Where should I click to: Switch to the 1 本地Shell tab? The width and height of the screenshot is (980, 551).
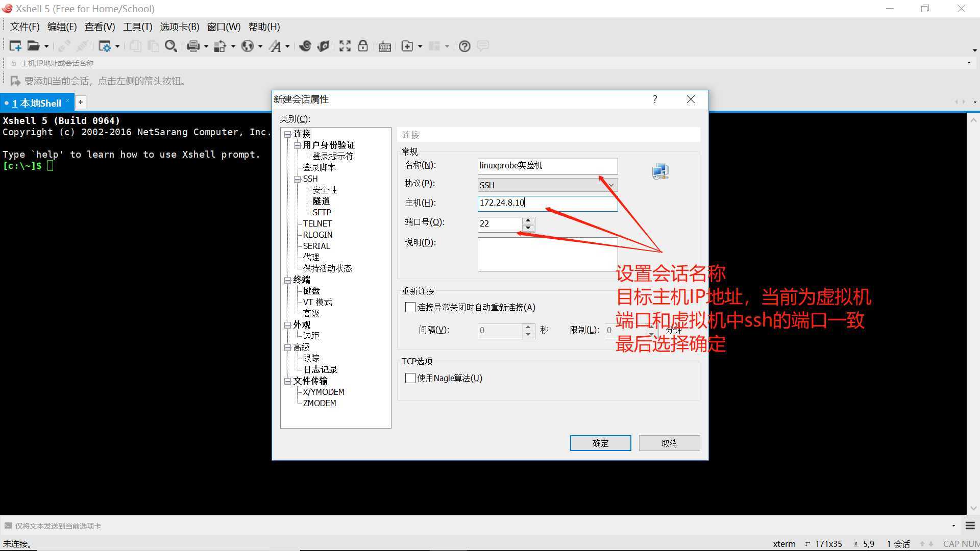click(x=37, y=103)
